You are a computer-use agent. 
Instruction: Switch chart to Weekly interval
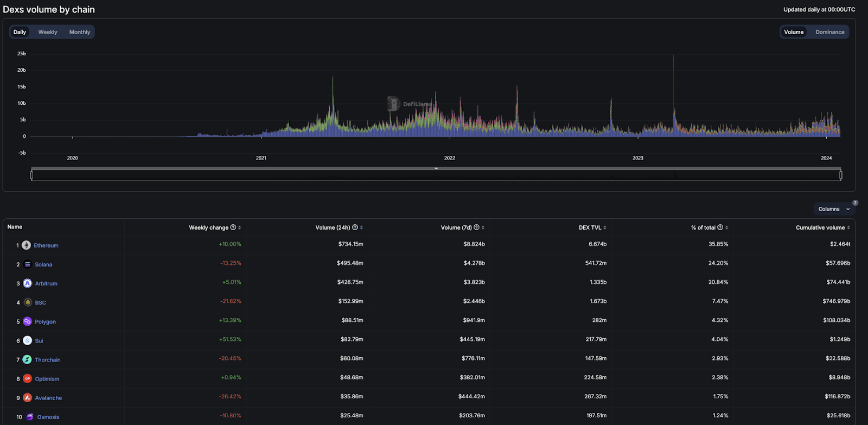[48, 32]
